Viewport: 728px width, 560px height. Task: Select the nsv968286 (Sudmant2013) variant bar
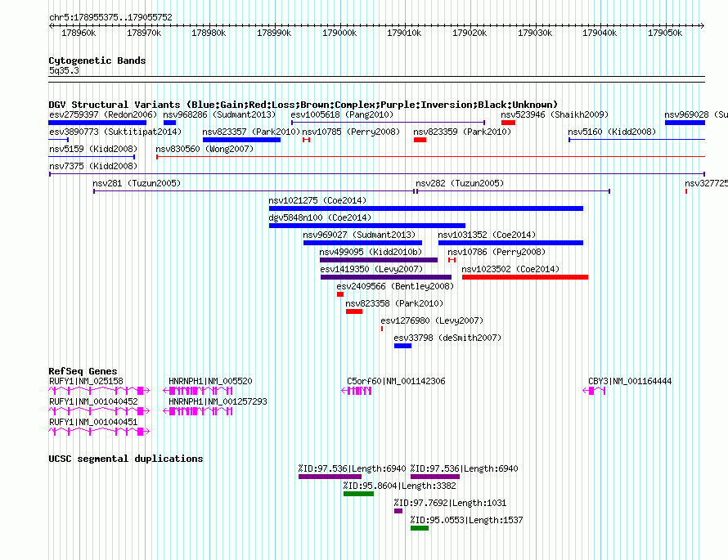(170, 123)
